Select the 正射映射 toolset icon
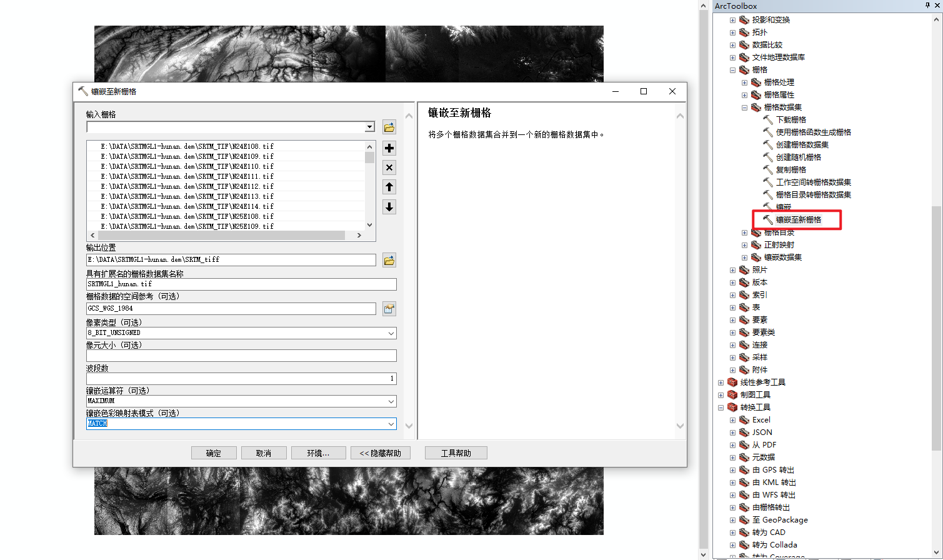The height and width of the screenshot is (560, 943). click(x=756, y=244)
